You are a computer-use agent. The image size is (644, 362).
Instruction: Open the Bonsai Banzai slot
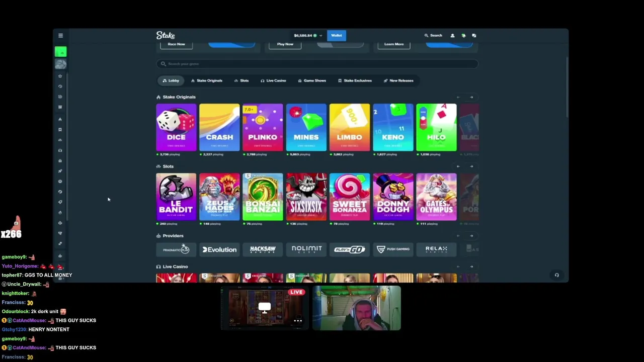point(263,197)
